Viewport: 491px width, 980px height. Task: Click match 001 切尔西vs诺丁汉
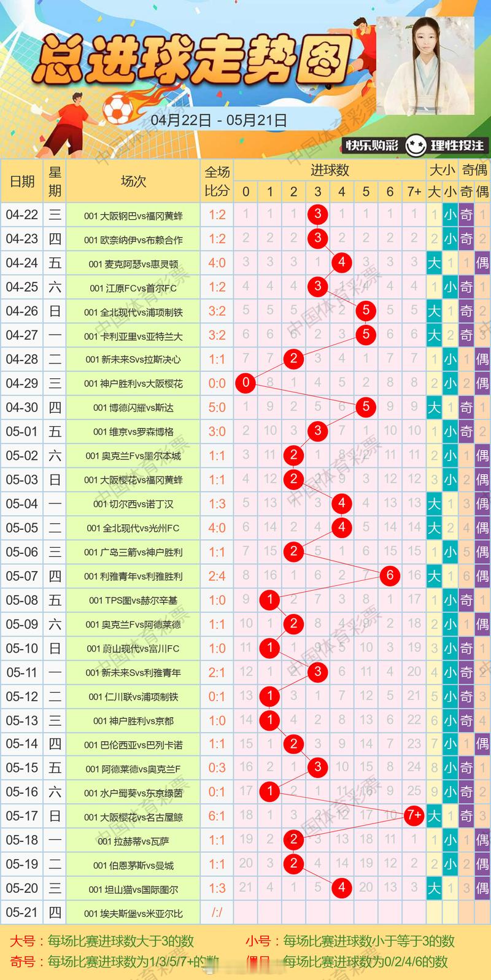point(133,504)
